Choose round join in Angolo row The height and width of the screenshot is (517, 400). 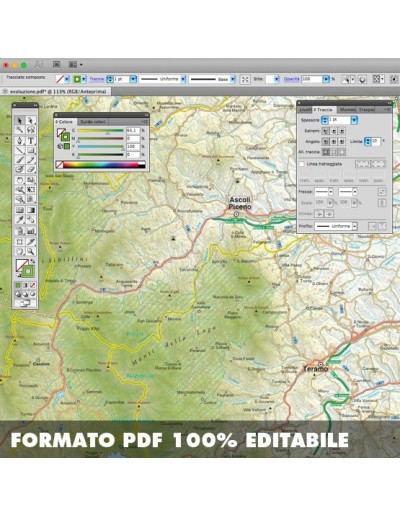(x=333, y=142)
